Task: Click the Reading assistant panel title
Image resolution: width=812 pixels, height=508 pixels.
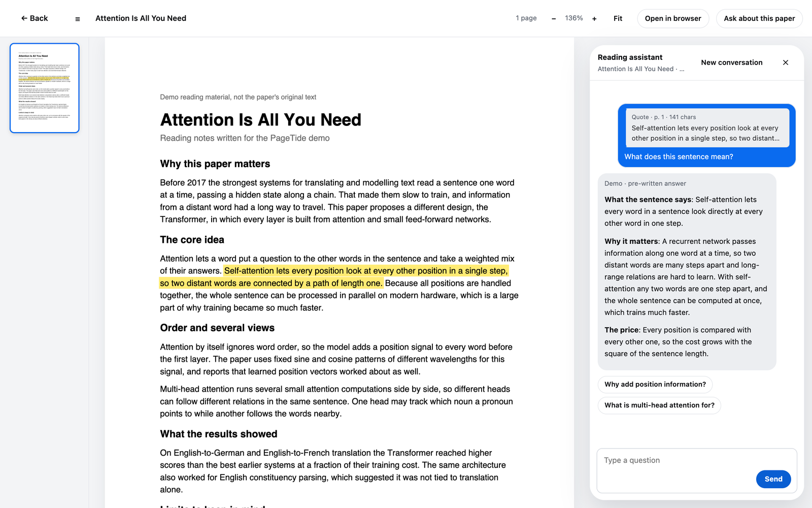Action: (630, 57)
